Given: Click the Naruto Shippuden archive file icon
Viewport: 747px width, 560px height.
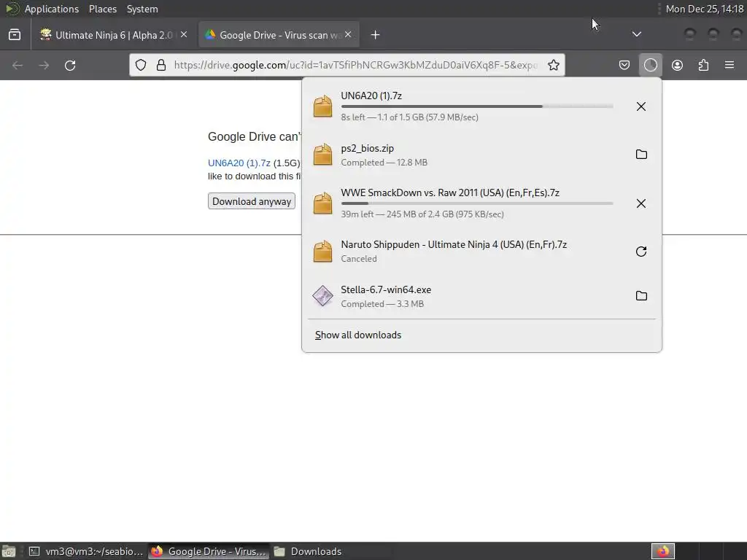Looking at the screenshot, I should point(322,252).
